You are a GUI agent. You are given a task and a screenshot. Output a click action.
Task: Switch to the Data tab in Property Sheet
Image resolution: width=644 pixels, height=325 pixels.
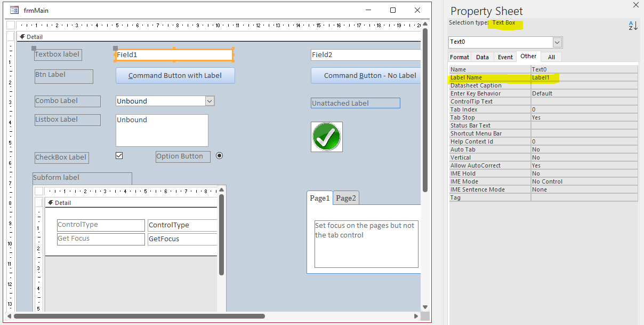[482, 57]
